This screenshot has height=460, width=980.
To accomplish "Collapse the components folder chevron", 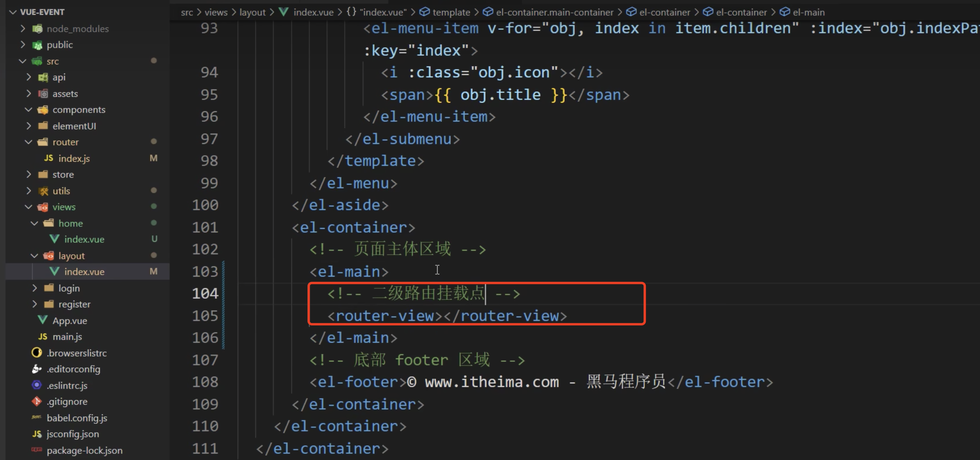I will tap(29, 110).
